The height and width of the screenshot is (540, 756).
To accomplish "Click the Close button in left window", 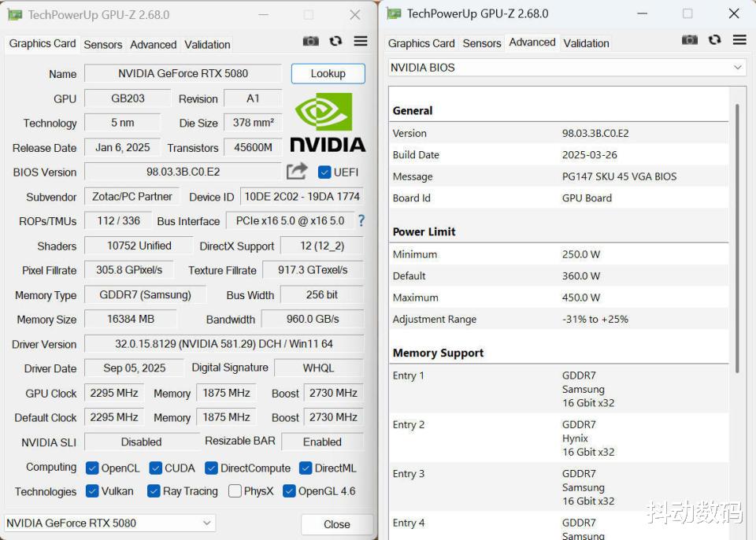I will 337,524.
